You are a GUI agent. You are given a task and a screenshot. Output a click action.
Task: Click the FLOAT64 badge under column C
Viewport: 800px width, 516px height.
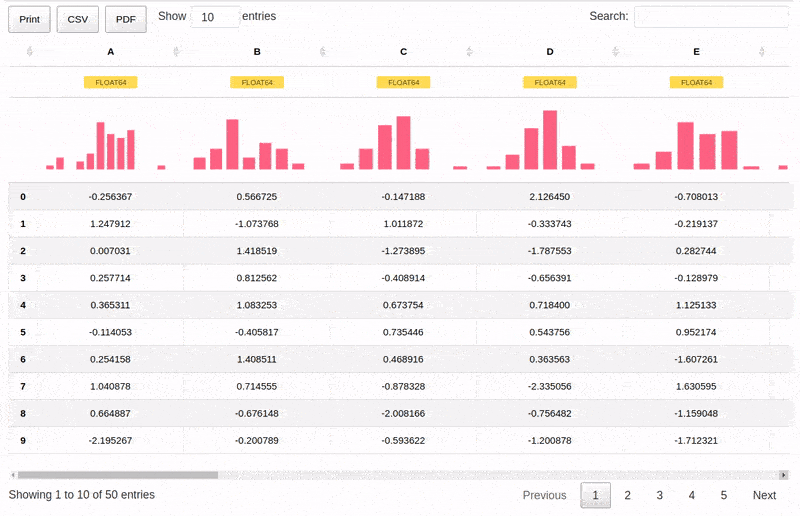tap(404, 82)
